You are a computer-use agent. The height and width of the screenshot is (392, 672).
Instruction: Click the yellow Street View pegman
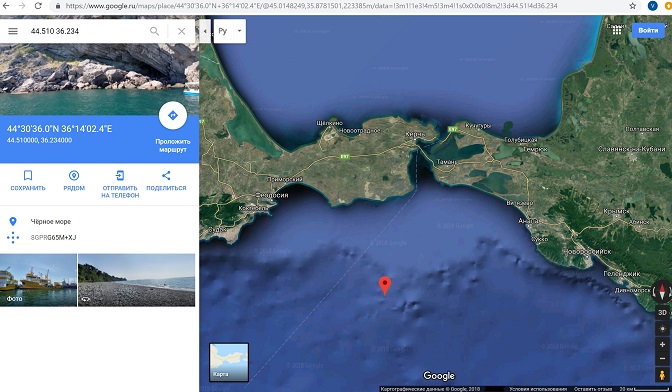(x=663, y=375)
